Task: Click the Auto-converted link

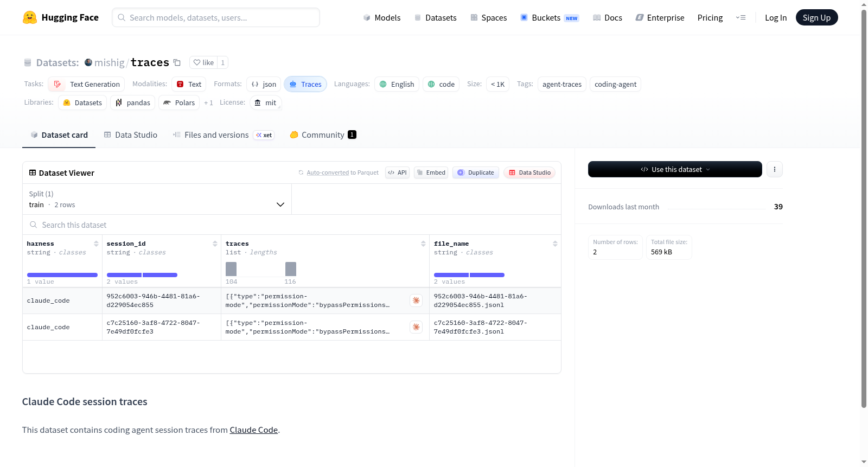Action: click(x=328, y=172)
